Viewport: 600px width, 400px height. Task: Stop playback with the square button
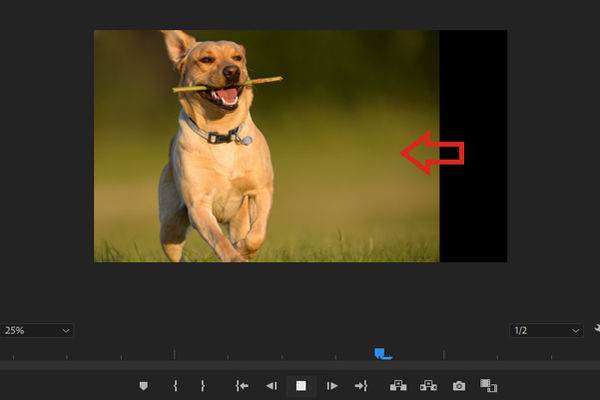(x=301, y=385)
